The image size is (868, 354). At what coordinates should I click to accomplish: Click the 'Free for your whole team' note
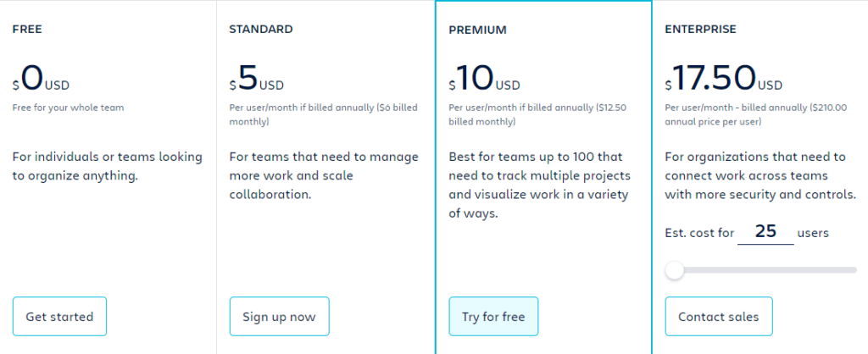pyautogui.click(x=68, y=108)
